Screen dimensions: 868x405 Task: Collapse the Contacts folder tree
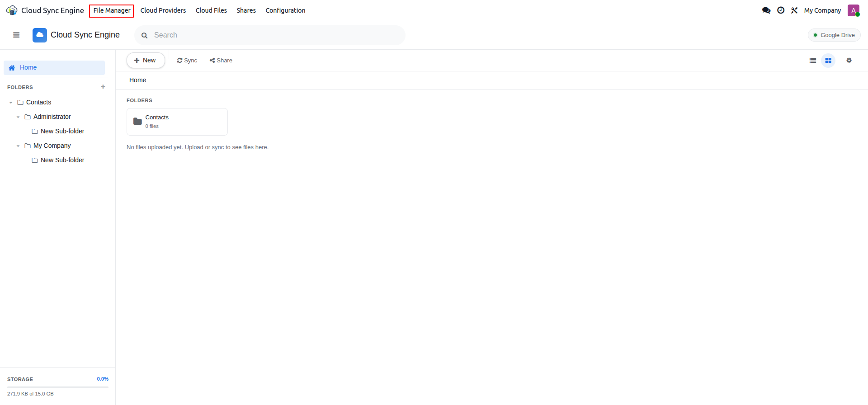11,103
